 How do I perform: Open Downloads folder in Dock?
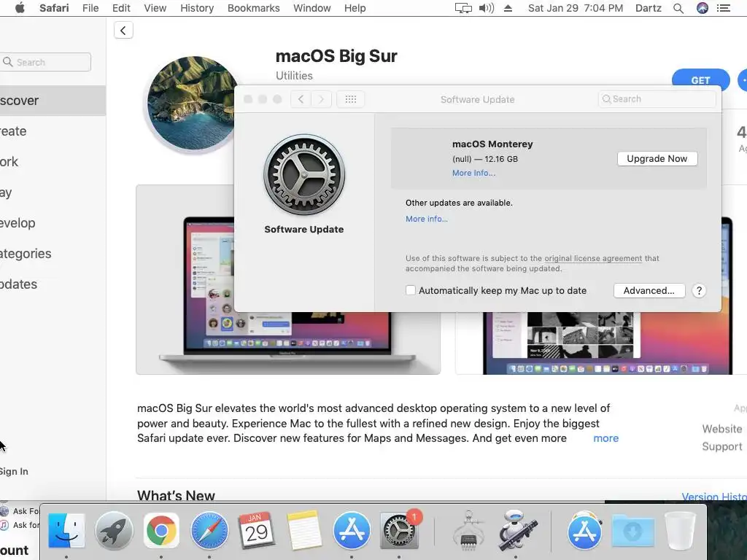632,530
